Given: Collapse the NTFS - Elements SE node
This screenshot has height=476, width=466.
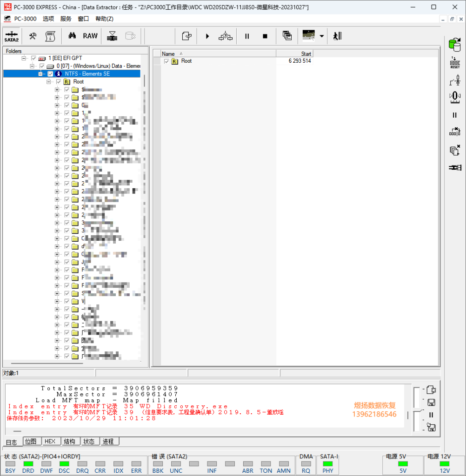Looking at the screenshot, I should (40, 74).
